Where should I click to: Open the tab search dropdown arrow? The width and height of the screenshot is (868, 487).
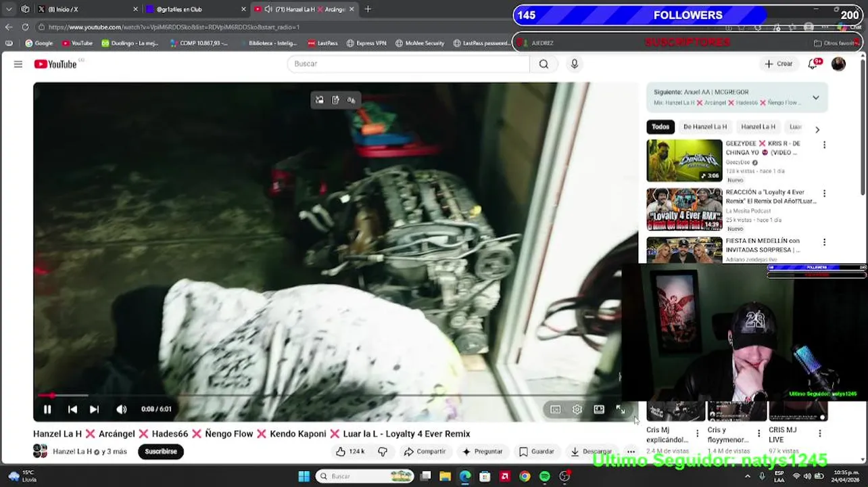(9, 9)
